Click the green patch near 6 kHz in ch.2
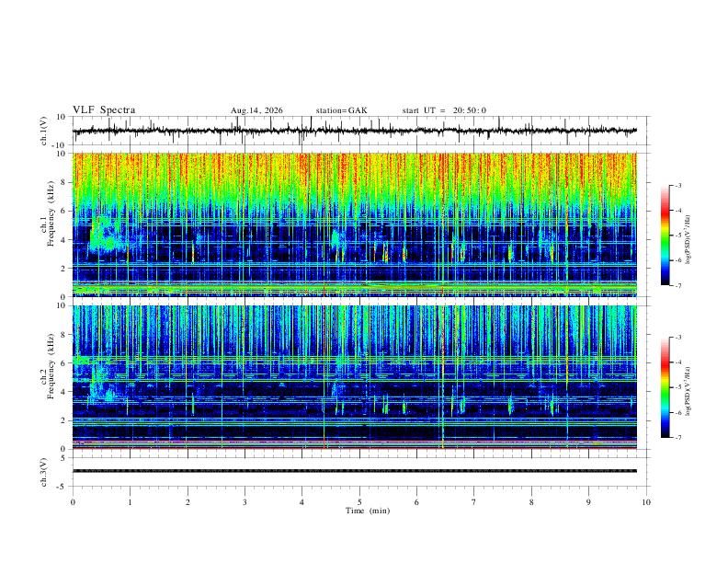 82,360
